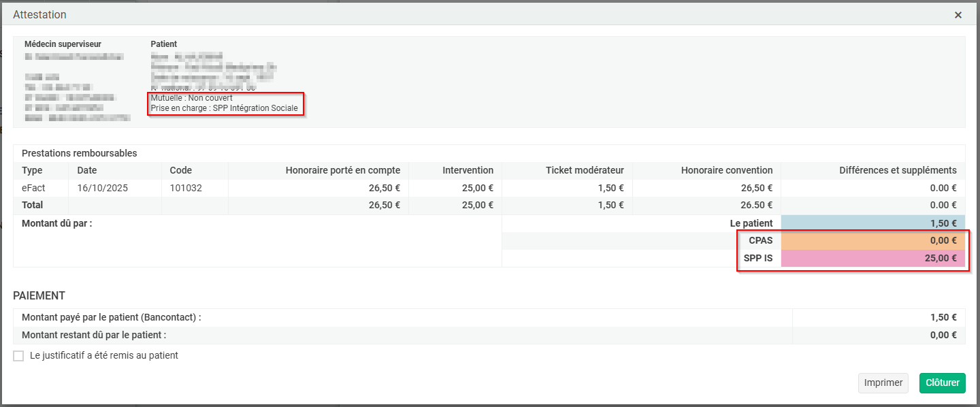The height and width of the screenshot is (407, 980).
Task: Click the pink SPP IS amount cell
Action: [872, 258]
